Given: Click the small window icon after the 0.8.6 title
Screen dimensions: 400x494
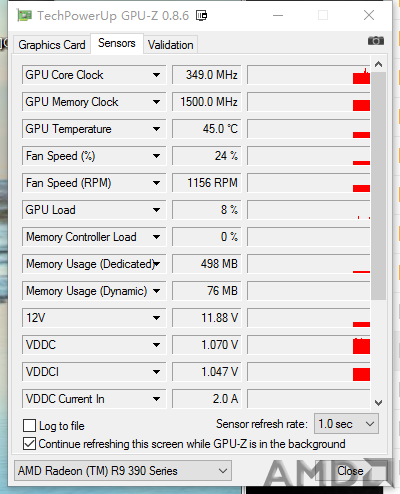Looking at the screenshot, I should (x=201, y=15).
